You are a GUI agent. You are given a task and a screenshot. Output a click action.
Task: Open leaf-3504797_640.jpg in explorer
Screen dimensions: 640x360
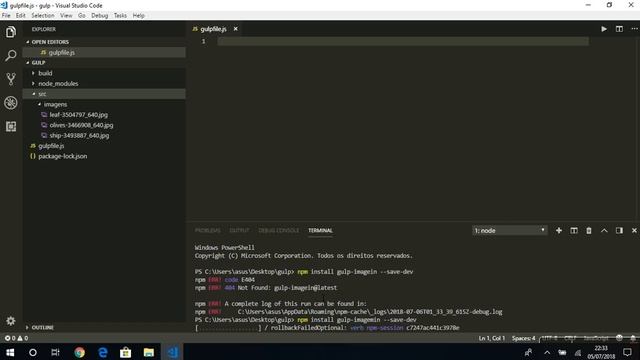tap(104, 115)
